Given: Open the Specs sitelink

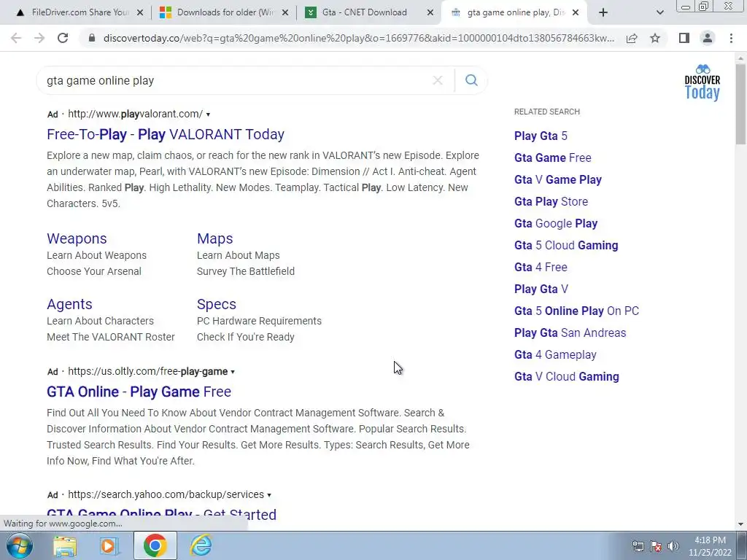Looking at the screenshot, I should pyautogui.click(x=216, y=304).
